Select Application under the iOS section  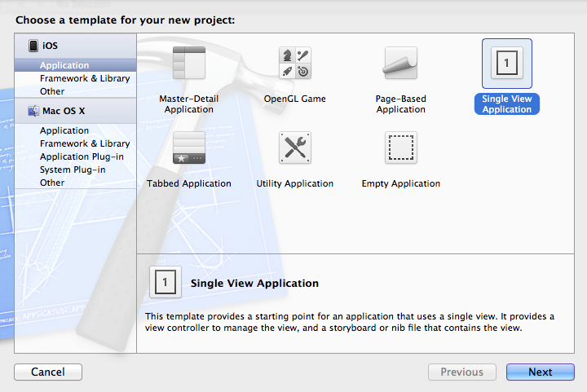click(64, 65)
